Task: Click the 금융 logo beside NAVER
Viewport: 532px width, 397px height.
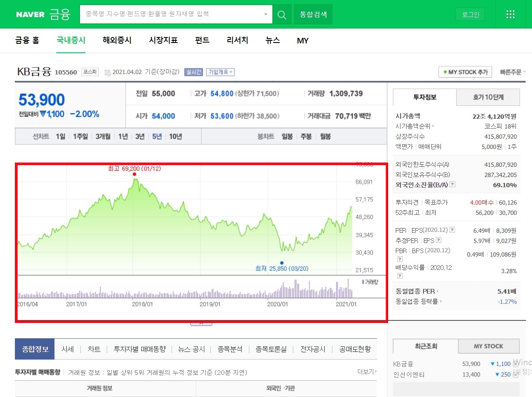Action: (59, 14)
